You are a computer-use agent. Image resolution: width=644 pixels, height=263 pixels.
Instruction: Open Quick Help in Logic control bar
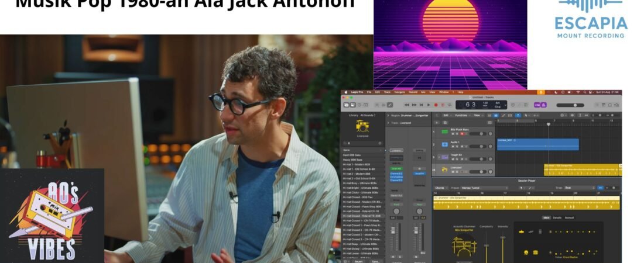pos(359,105)
